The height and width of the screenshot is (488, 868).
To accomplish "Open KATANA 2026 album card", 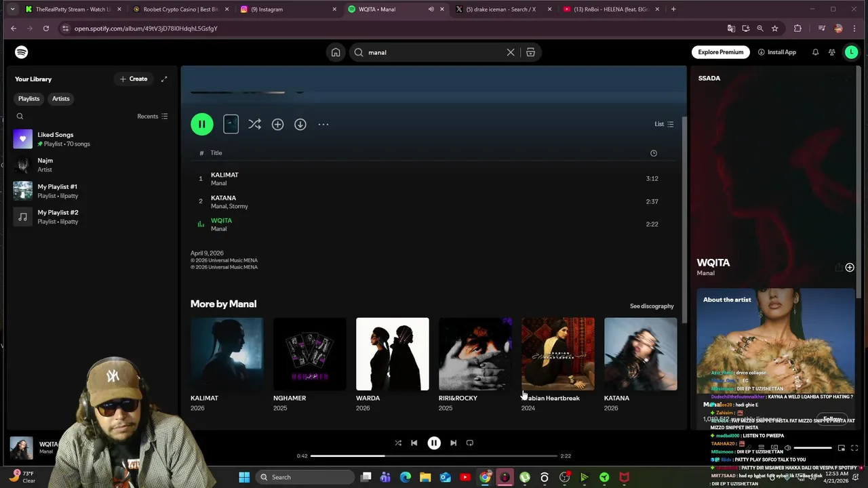I will [641, 365].
